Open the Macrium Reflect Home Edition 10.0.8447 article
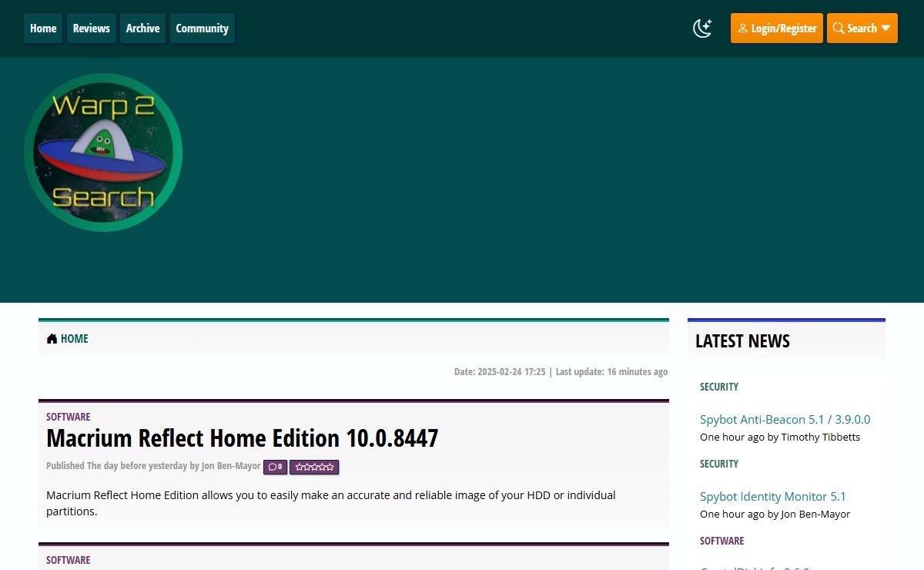This screenshot has width=924, height=570. [x=243, y=438]
